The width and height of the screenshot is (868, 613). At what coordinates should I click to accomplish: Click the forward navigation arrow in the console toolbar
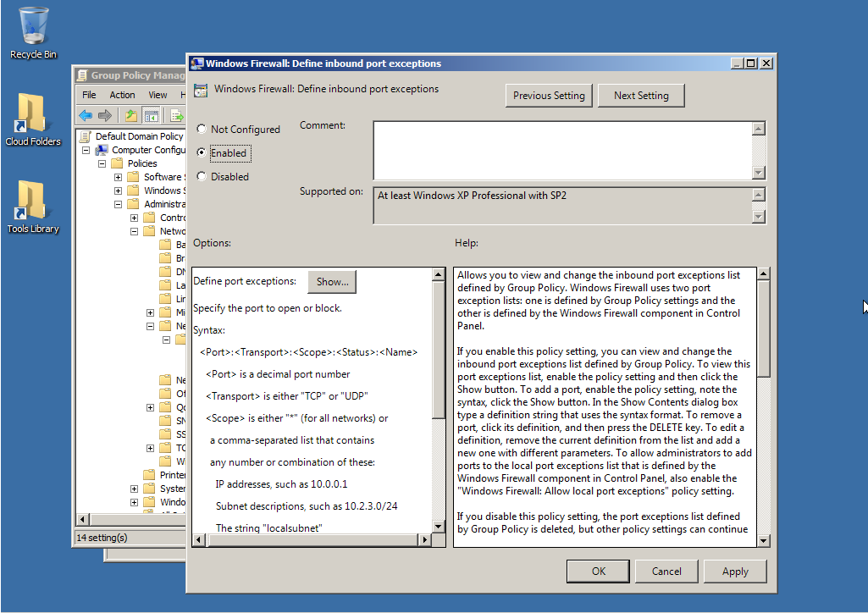(x=105, y=115)
